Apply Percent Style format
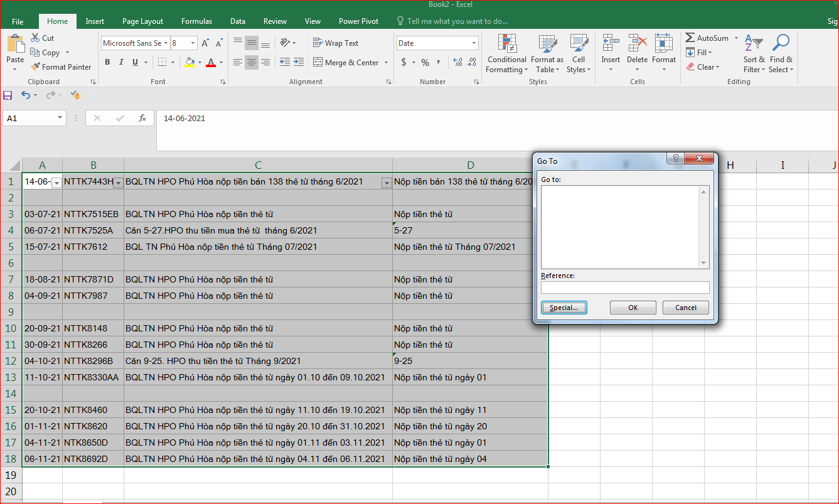Image resolution: width=839 pixels, height=504 pixels. [425, 62]
